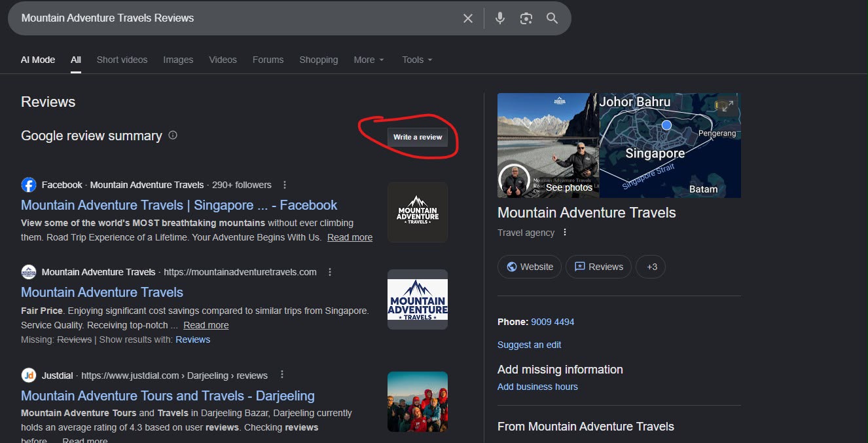Click the 290+ followers text
The image size is (868, 443).
[x=242, y=185]
